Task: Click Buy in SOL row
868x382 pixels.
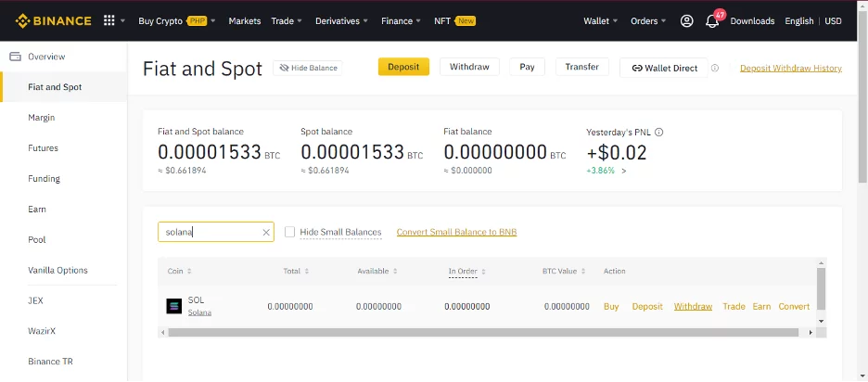Action: pos(611,306)
